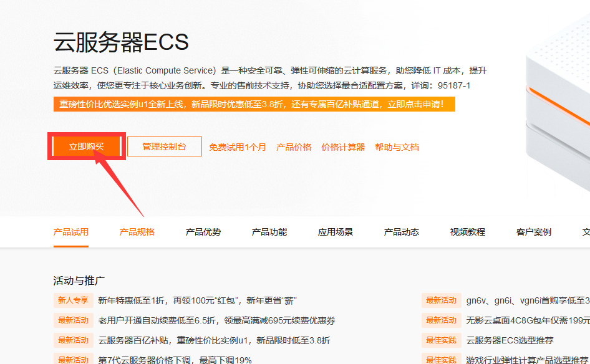This screenshot has height=364, width=590.
Task: Open the 价格计算器 price calculator link
Action: pos(343,147)
